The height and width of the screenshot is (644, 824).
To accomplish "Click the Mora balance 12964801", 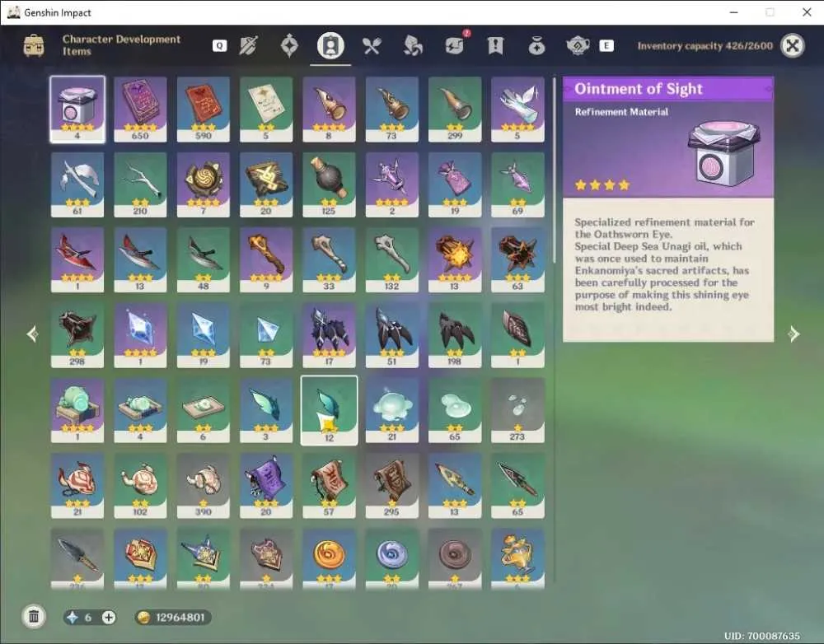I will pos(173,617).
